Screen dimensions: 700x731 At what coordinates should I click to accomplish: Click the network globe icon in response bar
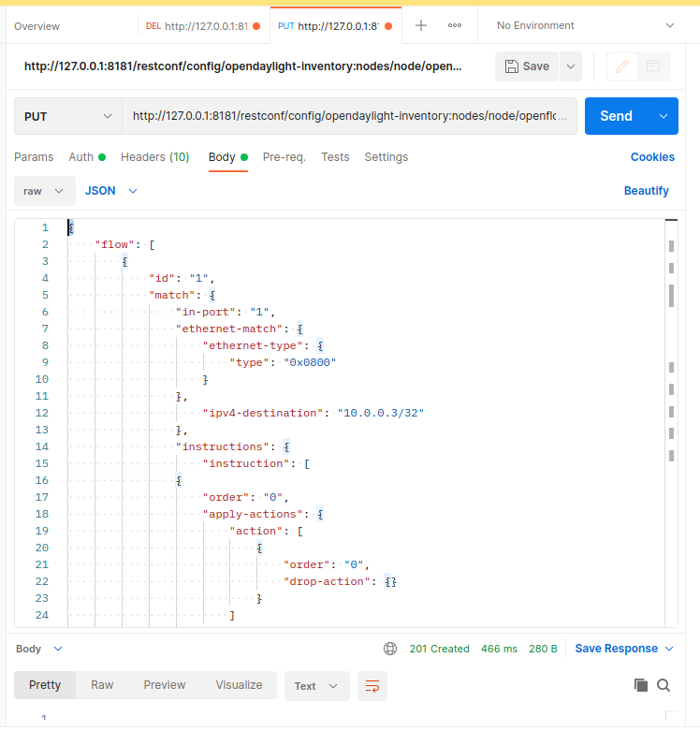click(390, 649)
